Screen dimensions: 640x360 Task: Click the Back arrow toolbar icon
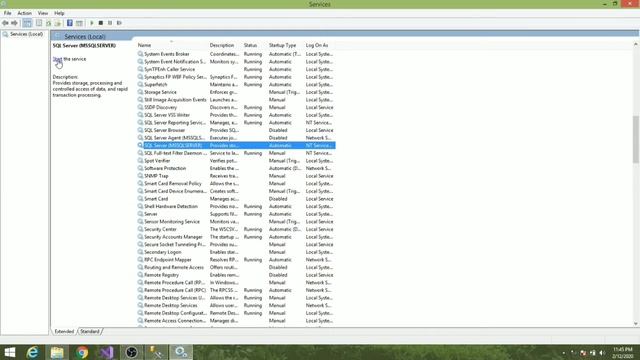pos(5,23)
